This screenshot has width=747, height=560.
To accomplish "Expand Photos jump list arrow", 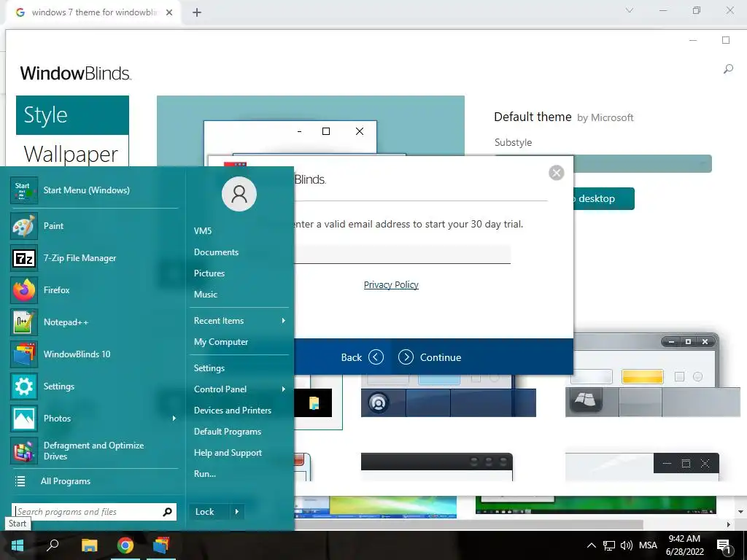I will point(174,418).
